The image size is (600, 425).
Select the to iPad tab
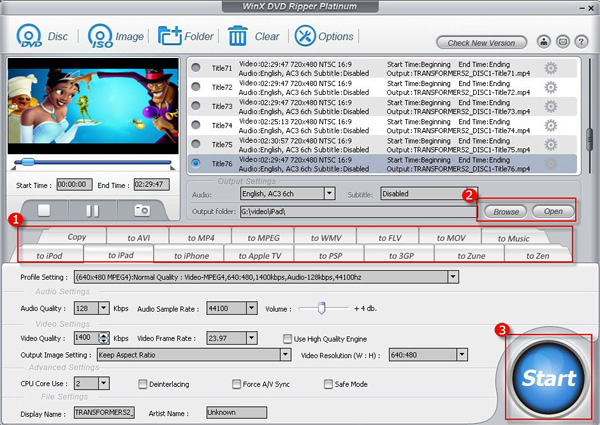point(121,255)
